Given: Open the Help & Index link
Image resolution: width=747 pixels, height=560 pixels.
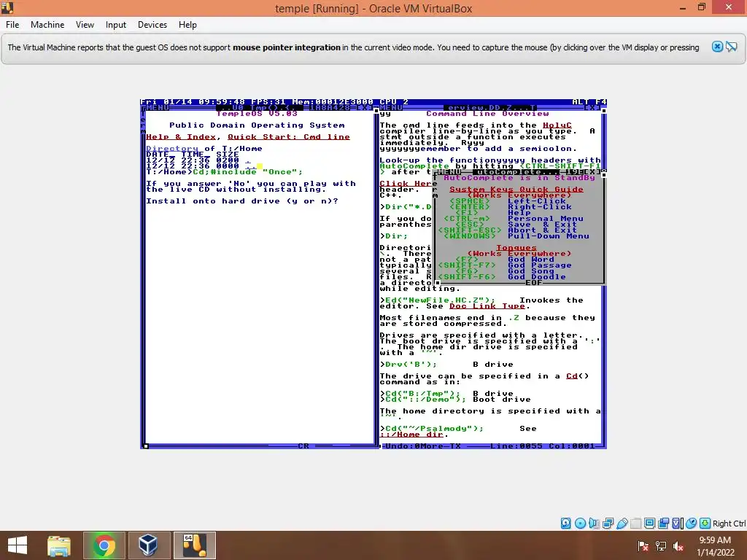Looking at the screenshot, I should 181,136.
